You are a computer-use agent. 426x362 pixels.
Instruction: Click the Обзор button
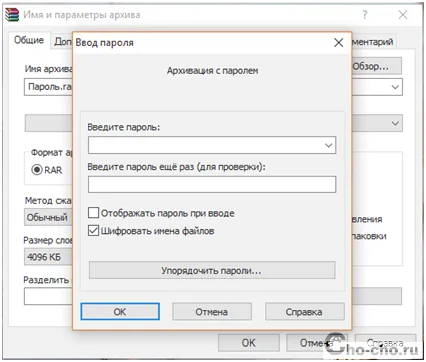[377, 66]
